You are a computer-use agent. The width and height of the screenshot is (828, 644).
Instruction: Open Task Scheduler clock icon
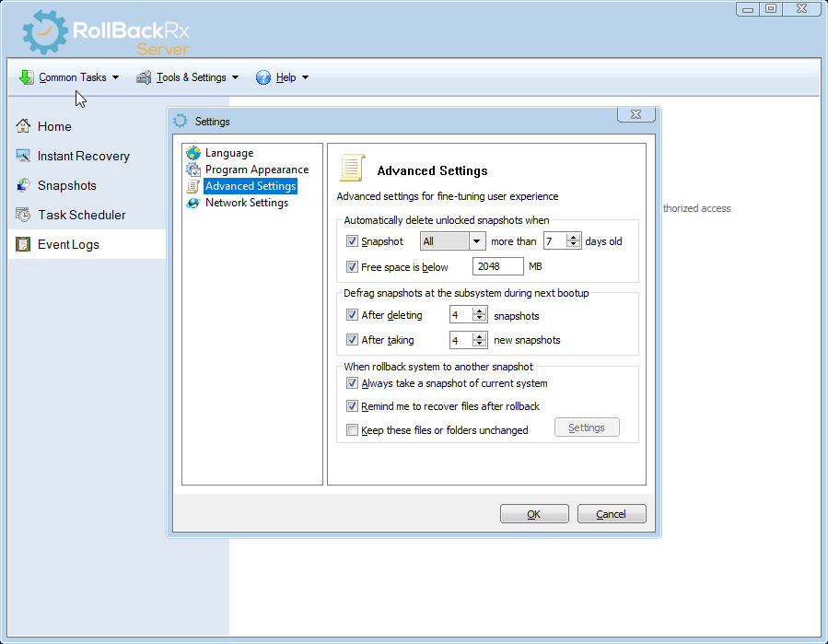tap(23, 215)
